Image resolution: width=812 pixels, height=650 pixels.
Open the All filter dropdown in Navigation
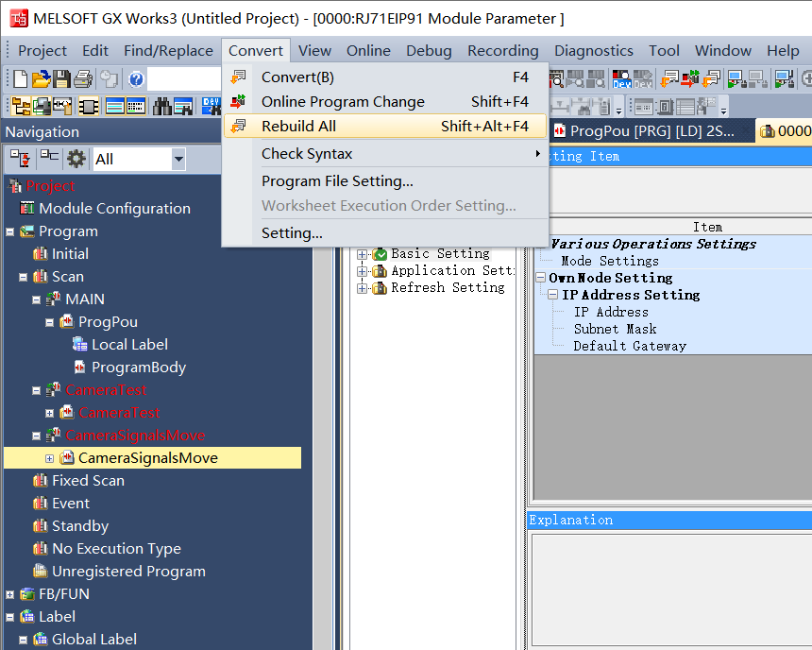coord(178,159)
